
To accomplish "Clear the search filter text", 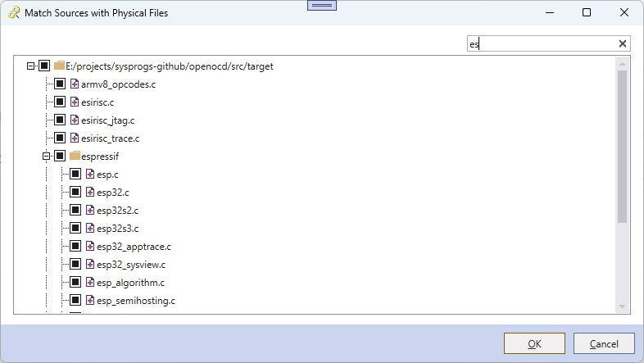I will coord(622,43).
